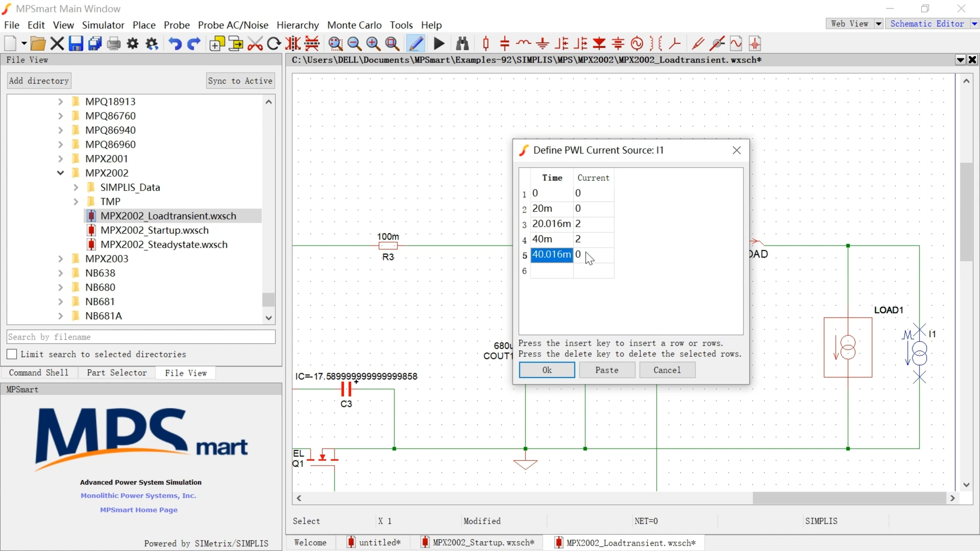Click the wire pencil tool icon
Viewport: 980px width, 551px height.
416,44
